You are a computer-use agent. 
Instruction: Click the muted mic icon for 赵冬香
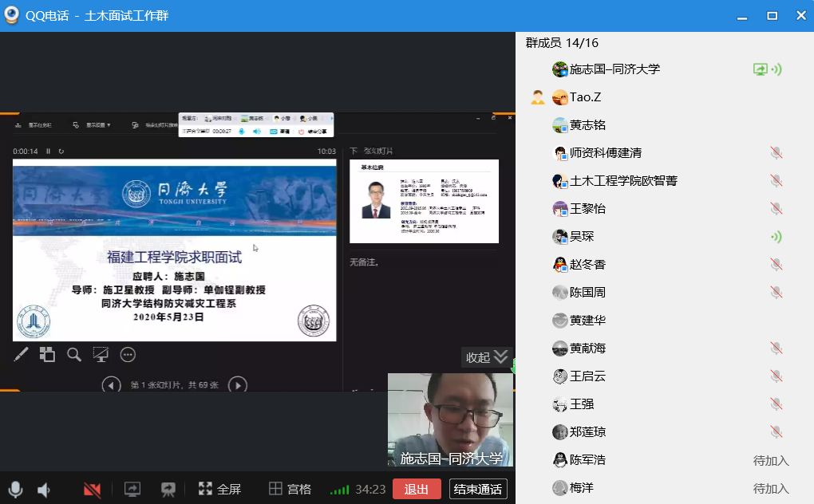(776, 265)
